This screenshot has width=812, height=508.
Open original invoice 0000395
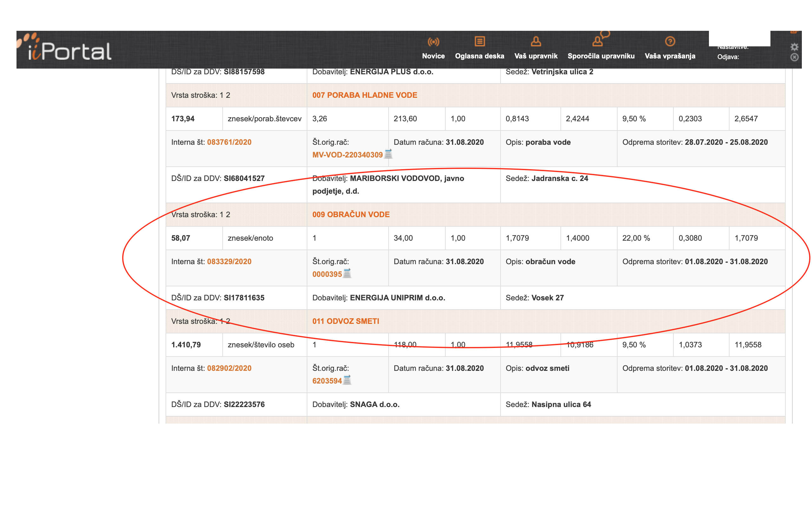tap(327, 274)
